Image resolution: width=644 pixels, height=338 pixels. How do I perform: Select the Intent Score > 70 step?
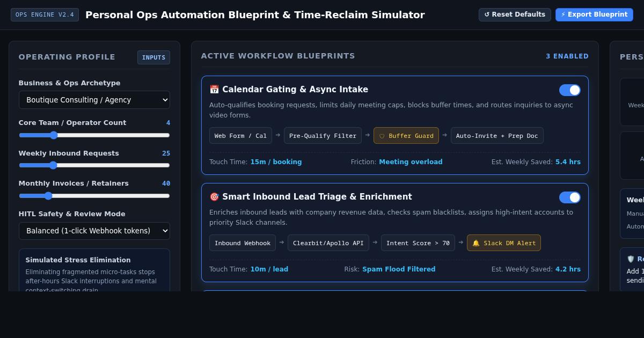click(418, 243)
